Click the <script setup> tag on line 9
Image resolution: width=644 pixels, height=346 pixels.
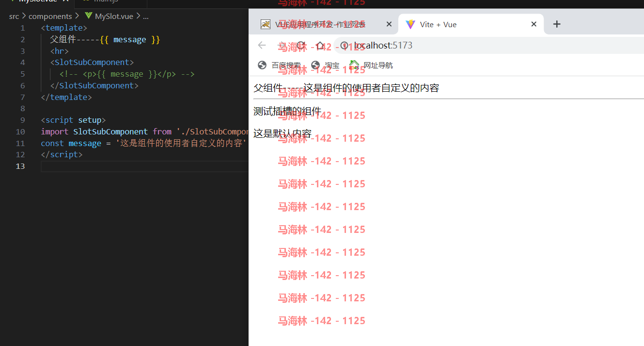[x=73, y=120]
